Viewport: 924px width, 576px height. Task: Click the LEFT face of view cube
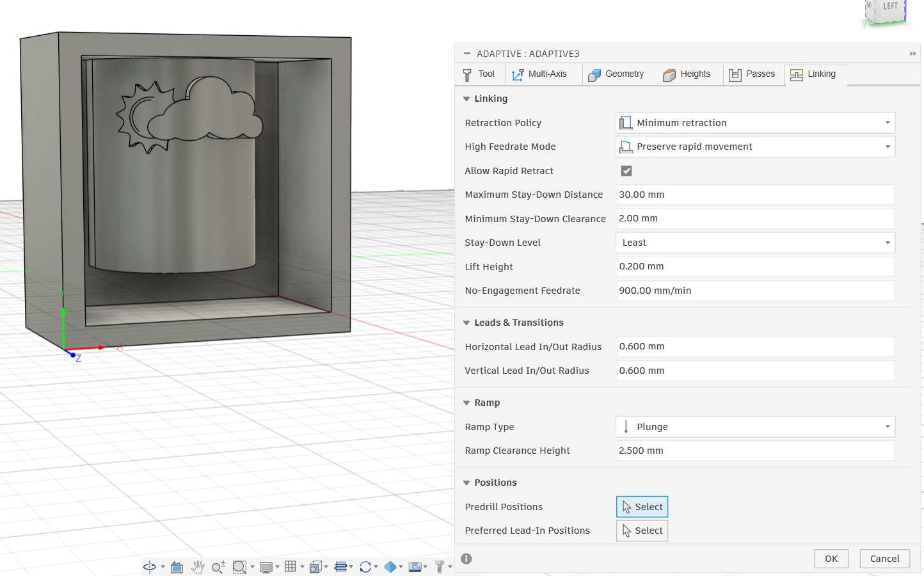(x=890, y=8)
